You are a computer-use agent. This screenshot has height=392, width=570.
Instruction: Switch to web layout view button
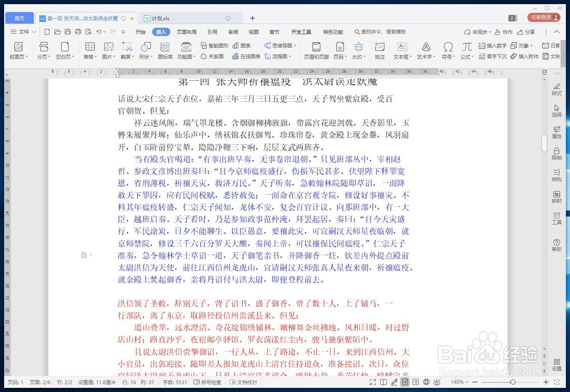click(x=426, y=382)
